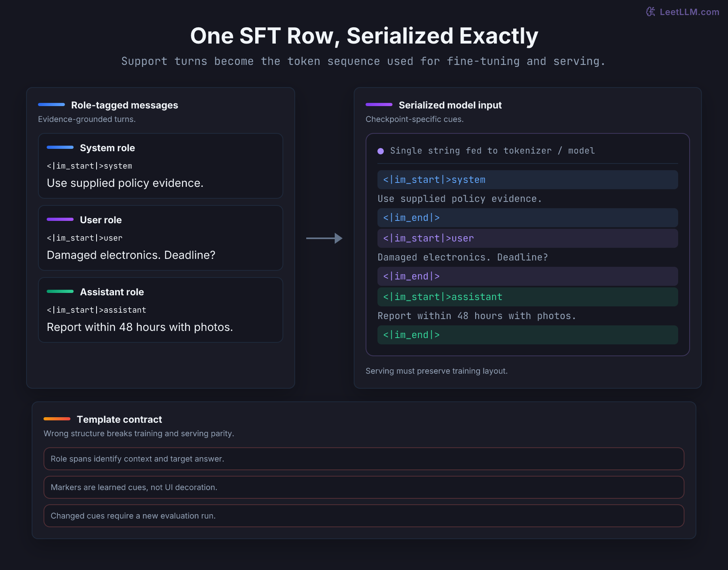
Task: Select the "Role-tagged messages" panel heading
Action: [125, 105]
